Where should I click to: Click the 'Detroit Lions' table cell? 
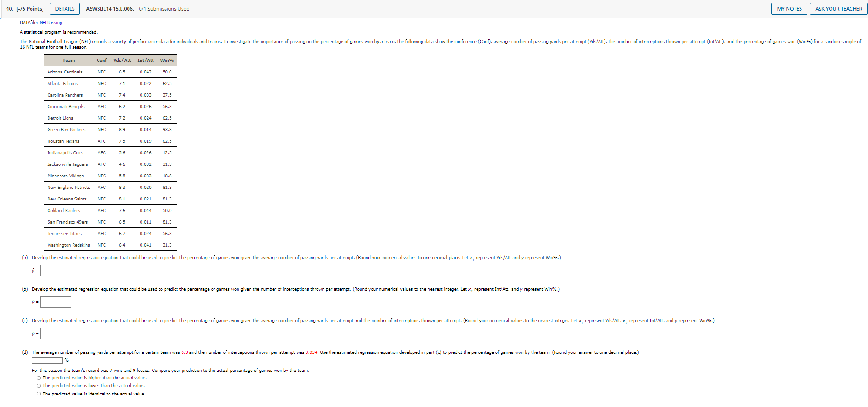tap(68, 118)
